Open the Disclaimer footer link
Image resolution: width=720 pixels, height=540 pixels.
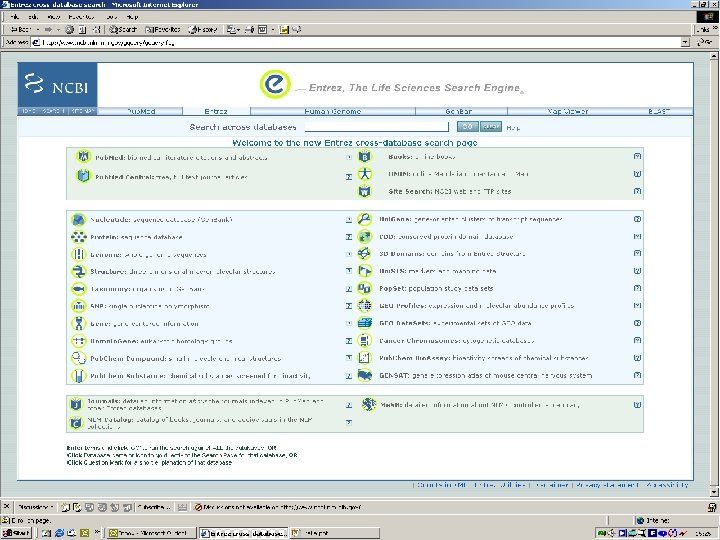[x=552, y=485]
